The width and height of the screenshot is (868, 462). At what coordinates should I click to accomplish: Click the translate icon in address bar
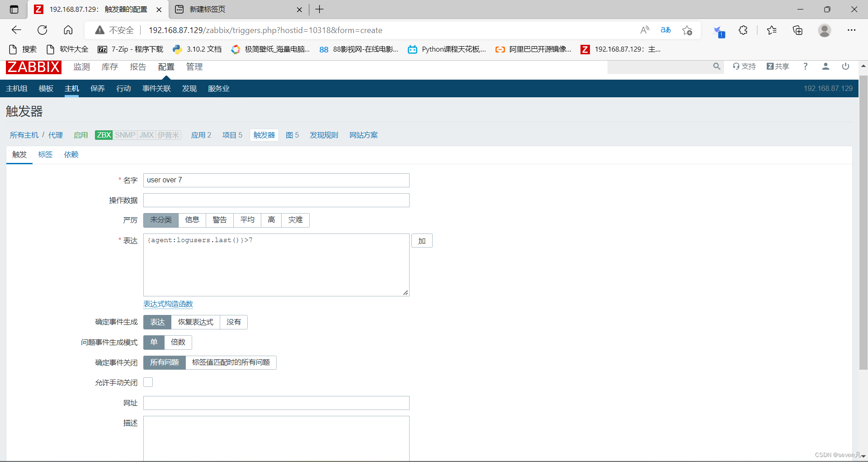665,30
